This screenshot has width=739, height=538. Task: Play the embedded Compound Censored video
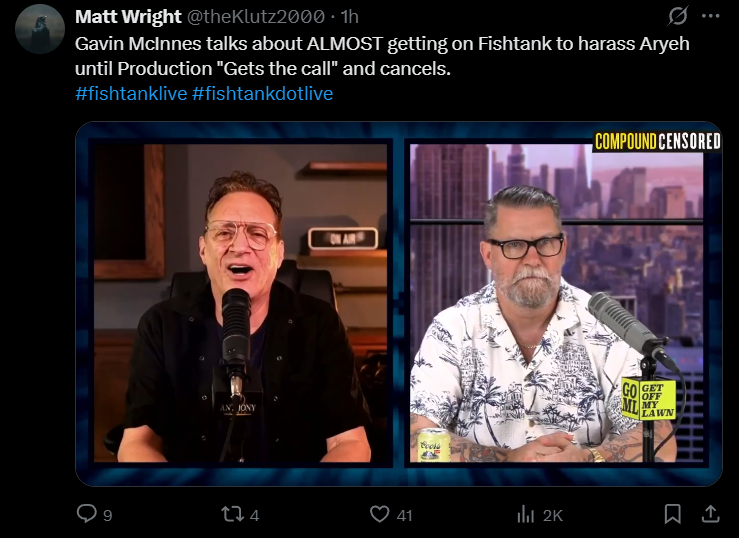399,304
